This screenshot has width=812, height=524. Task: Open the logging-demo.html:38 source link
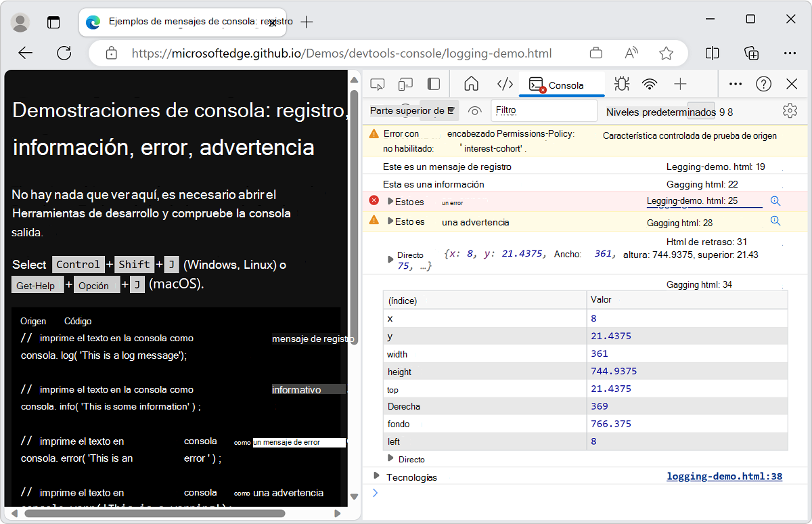724,477
